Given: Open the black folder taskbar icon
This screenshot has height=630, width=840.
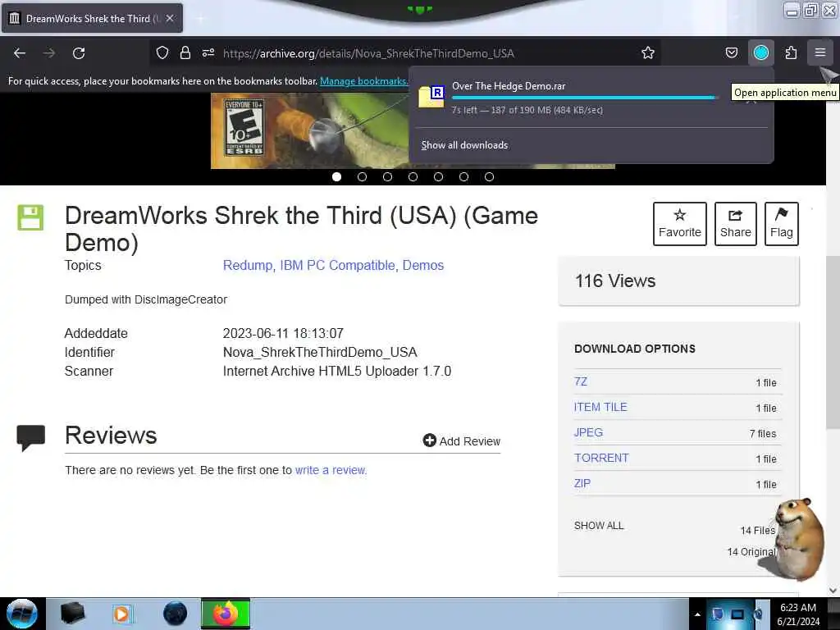Looking at the screenshot, I should tap(72, 614).
